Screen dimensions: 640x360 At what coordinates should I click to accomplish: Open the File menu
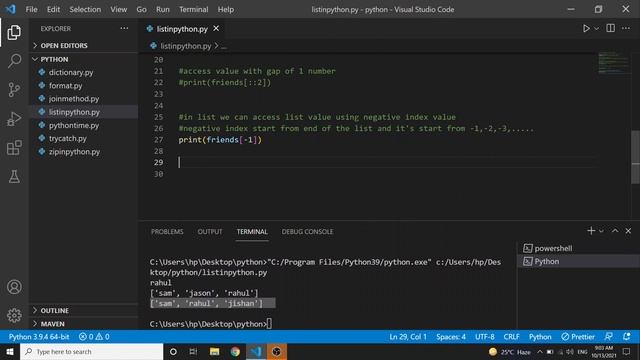(x=31, y=9)
